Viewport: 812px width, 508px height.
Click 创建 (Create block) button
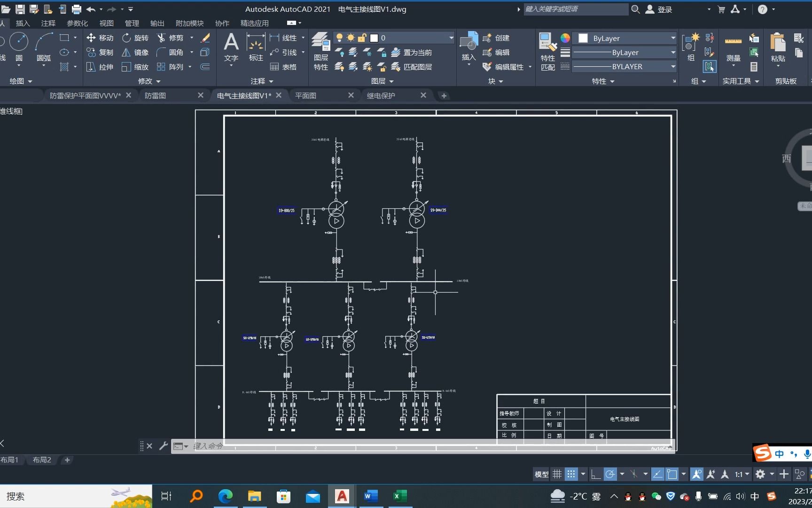[x=497, y=38]
